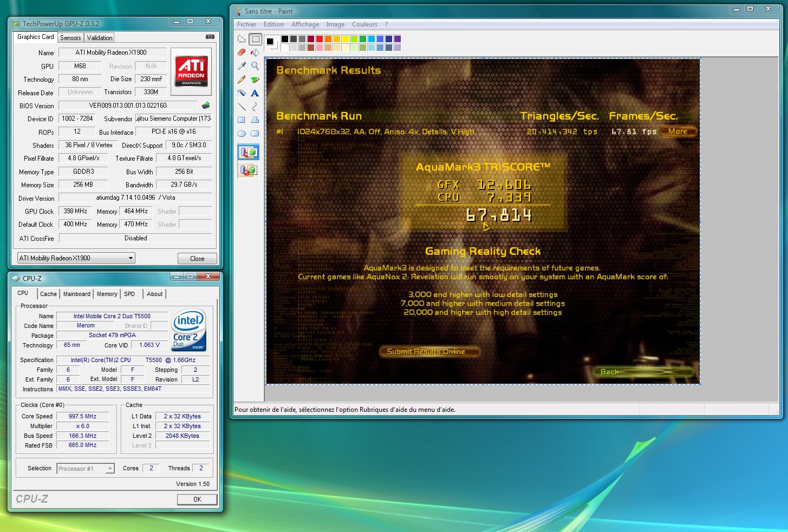Viewport: 788px width, 532px height.
Task: Pick the red color swatch in Paint palette
Action: [x=320, y=38]
